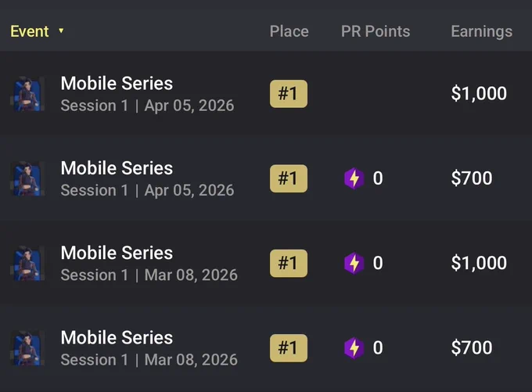Click #1 place badge for $1,000 Mar 08 event
The width and height of the screenshot is (532, 392).
pos(289,264)
